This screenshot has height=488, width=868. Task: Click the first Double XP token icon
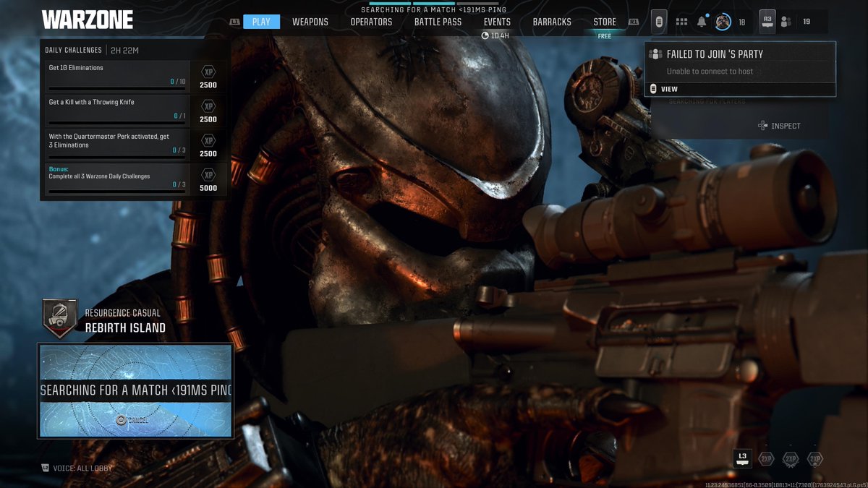(765, 458)
